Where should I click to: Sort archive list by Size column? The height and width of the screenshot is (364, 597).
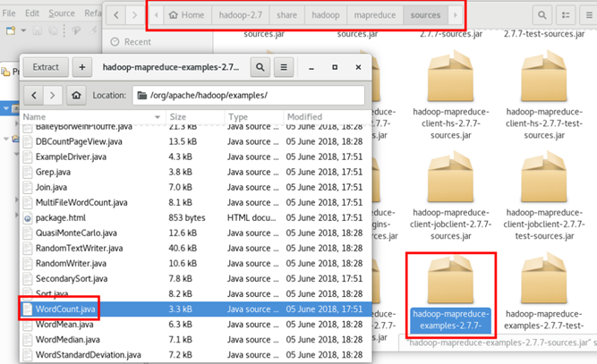tap(195, 117)
